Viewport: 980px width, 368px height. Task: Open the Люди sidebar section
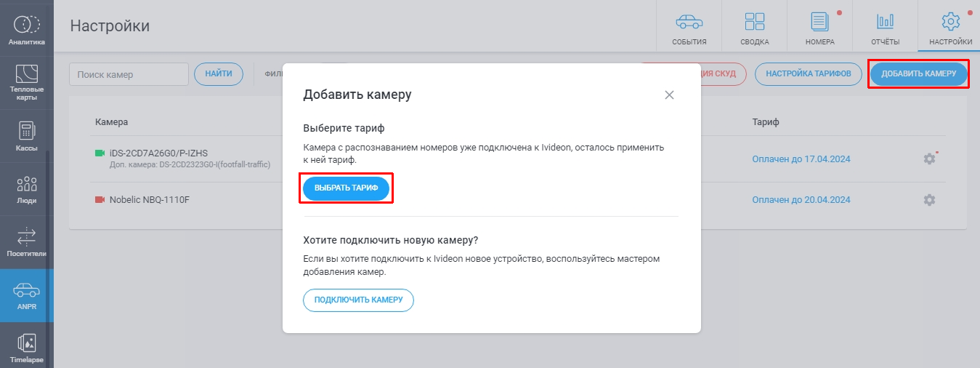[x=26, y=189]
